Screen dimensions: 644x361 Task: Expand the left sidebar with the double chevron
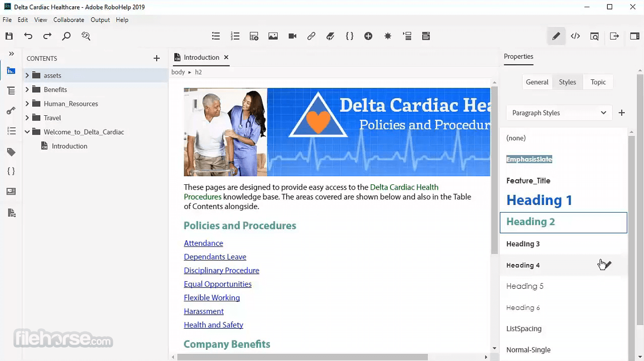click(x=12, y=54)
